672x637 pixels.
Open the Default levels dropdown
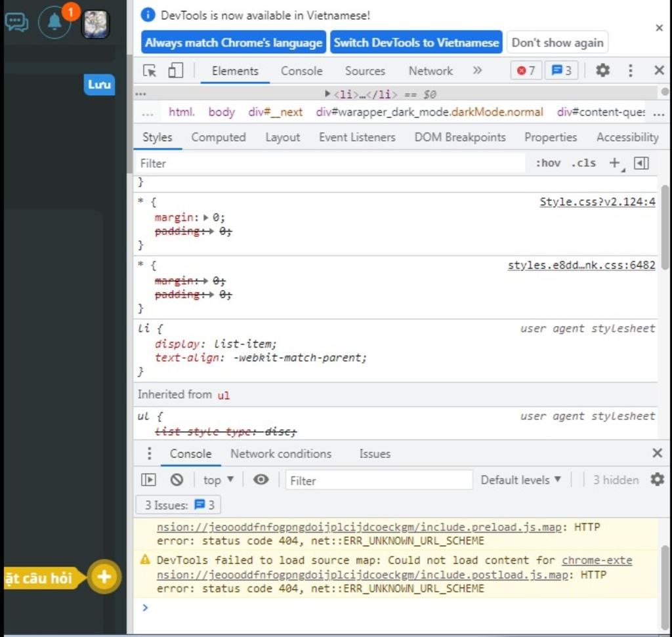(520, 480)
